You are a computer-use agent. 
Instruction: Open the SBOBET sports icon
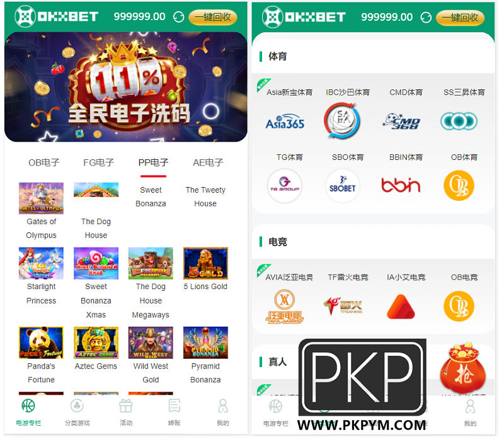(342, 186)
